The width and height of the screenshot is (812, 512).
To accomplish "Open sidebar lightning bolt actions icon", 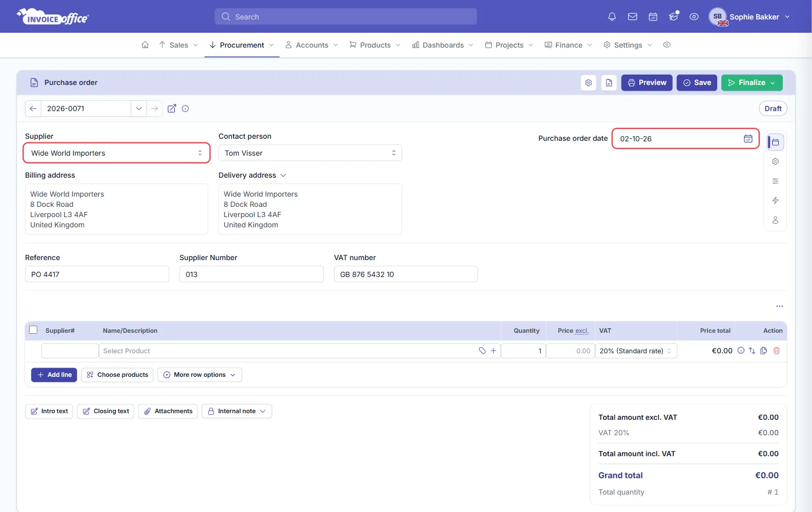I will pos(776,201).
